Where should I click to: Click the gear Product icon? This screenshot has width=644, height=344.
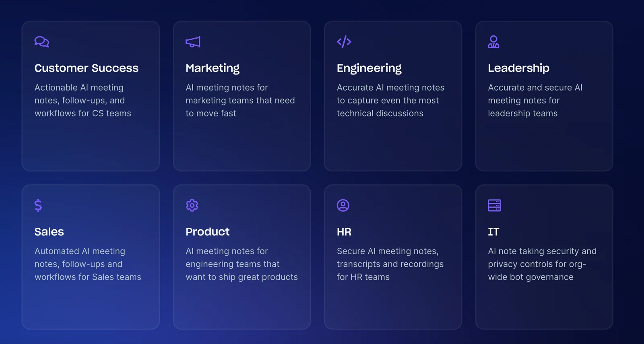[x=192, y=205]
